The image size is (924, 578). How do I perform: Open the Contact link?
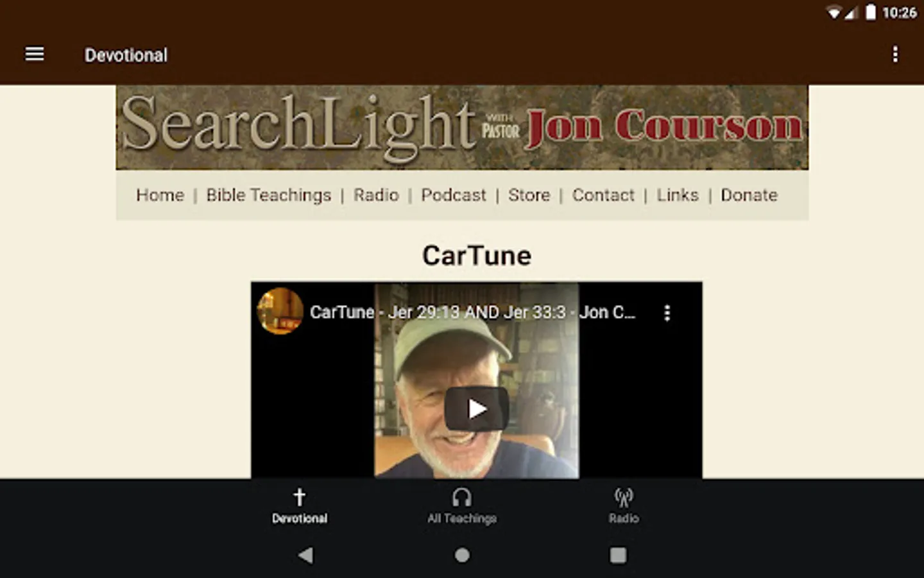click(x=603, y=195)
